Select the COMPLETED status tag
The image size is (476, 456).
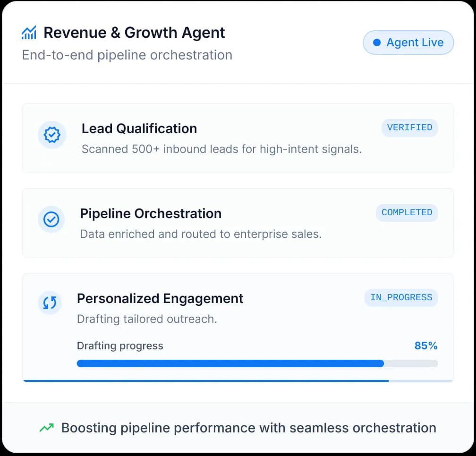point(407,212)
